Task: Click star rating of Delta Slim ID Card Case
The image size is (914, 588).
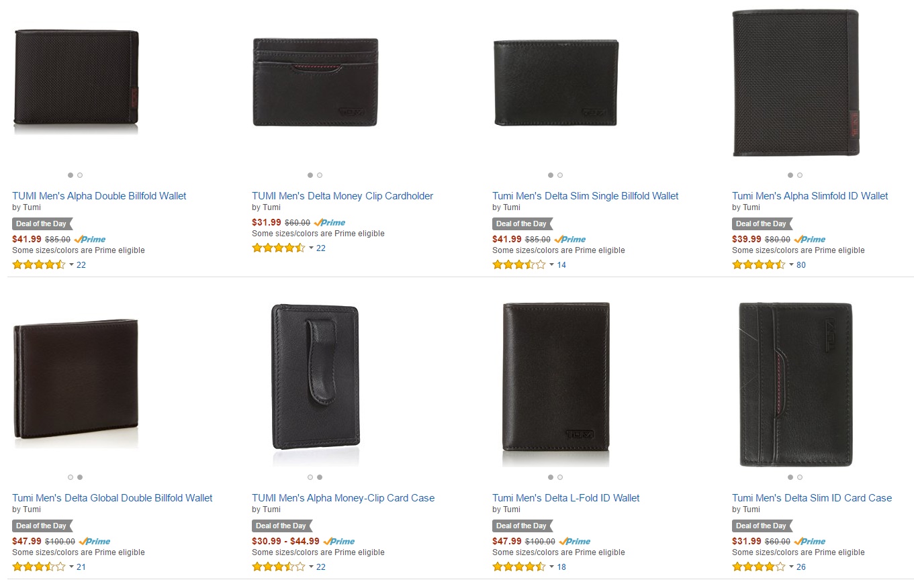Action: 758,567
